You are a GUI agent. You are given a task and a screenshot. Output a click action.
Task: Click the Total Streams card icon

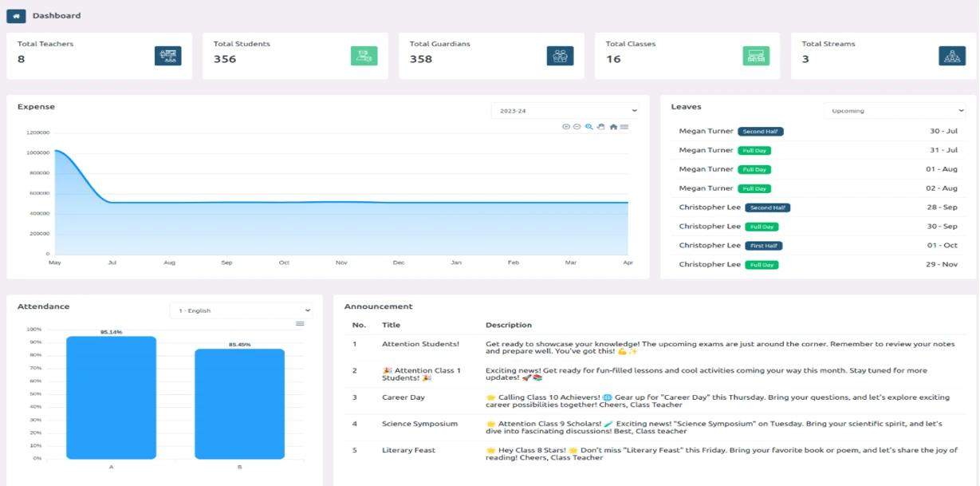952,56
